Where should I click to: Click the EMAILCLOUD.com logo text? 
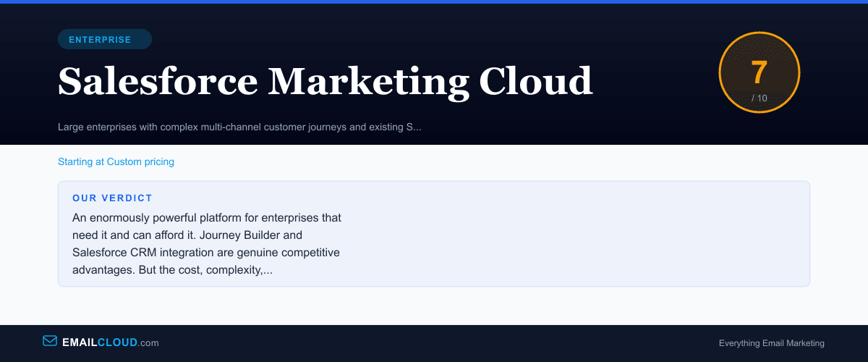110,342
